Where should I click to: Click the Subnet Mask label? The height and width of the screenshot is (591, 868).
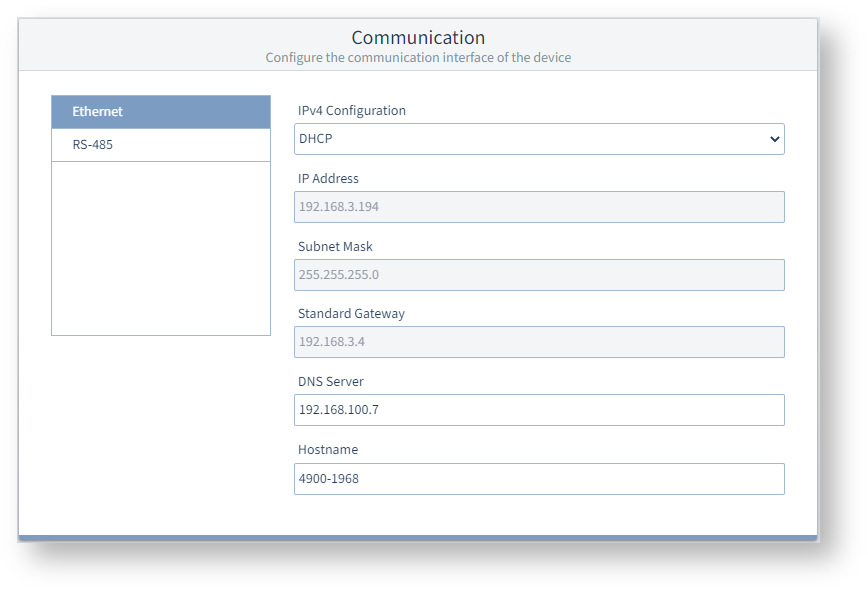click(335, 246)
